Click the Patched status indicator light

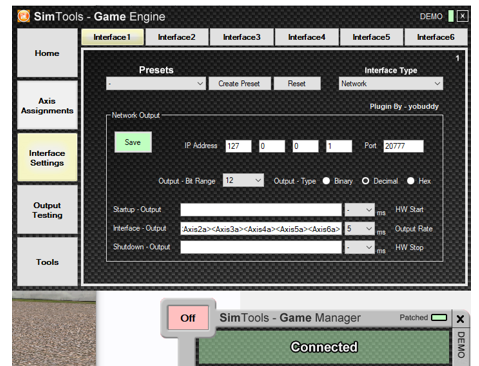coord(439,317)
